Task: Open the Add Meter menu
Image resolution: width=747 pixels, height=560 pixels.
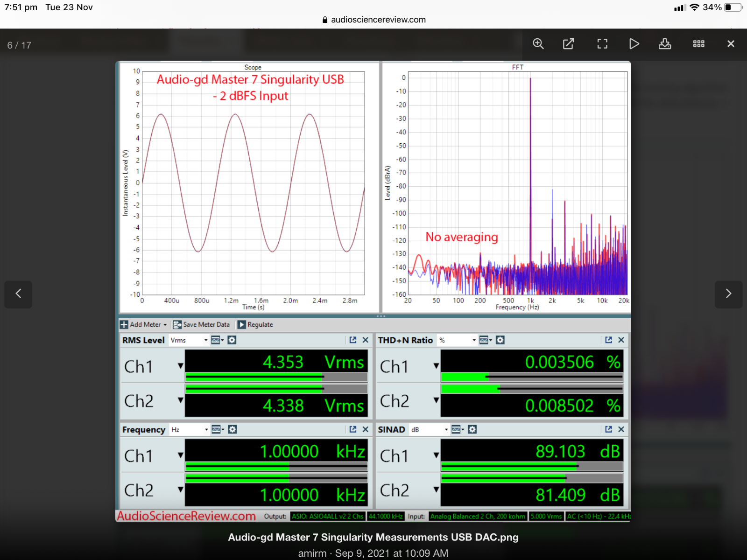Action: tap(144, 325)
